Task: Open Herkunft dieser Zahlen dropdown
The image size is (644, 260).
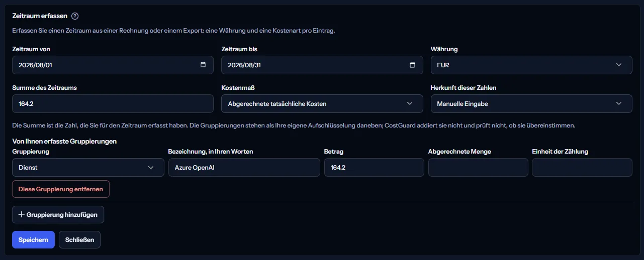Action: pos(531,104)
